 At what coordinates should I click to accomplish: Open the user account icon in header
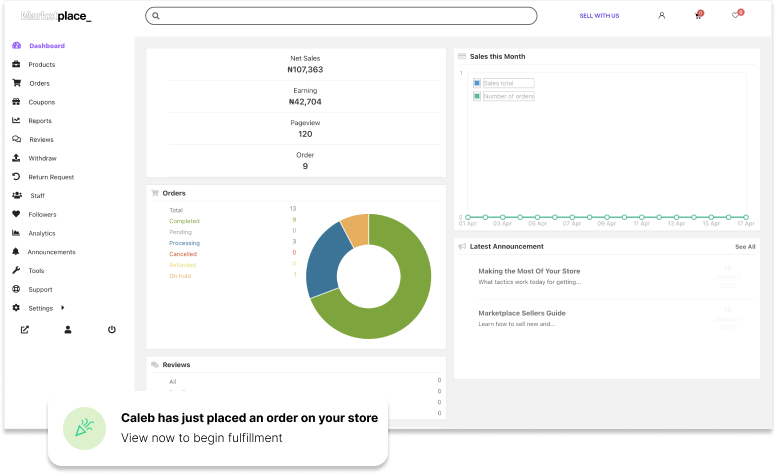click(661, 16)
